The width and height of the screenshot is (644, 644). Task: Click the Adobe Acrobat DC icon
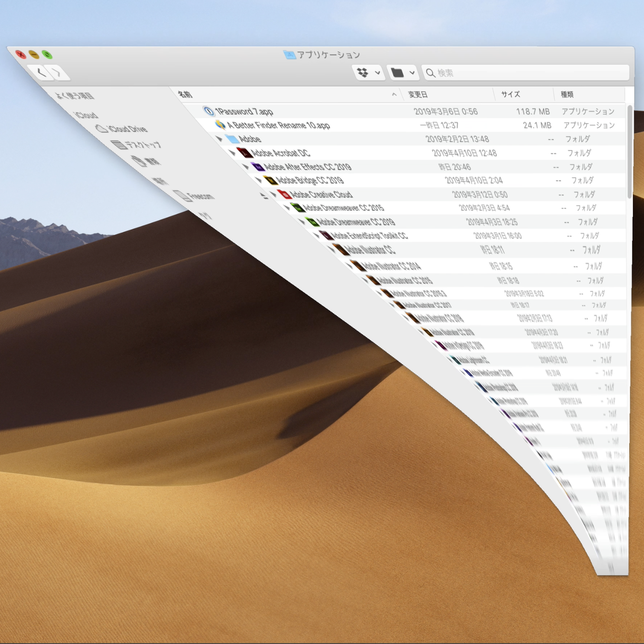(244, 153)
